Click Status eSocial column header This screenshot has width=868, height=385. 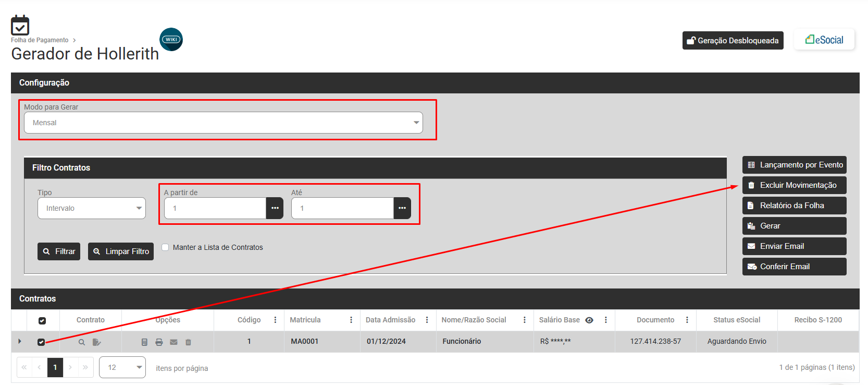pyautogui.click(x=737, y=320)
